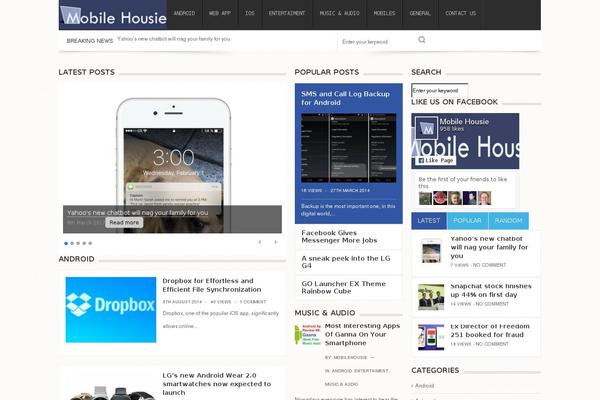The height and width of the screenshot is (400, 600).
Task: Switch to the Popular tab
Action: pos(467,221)
